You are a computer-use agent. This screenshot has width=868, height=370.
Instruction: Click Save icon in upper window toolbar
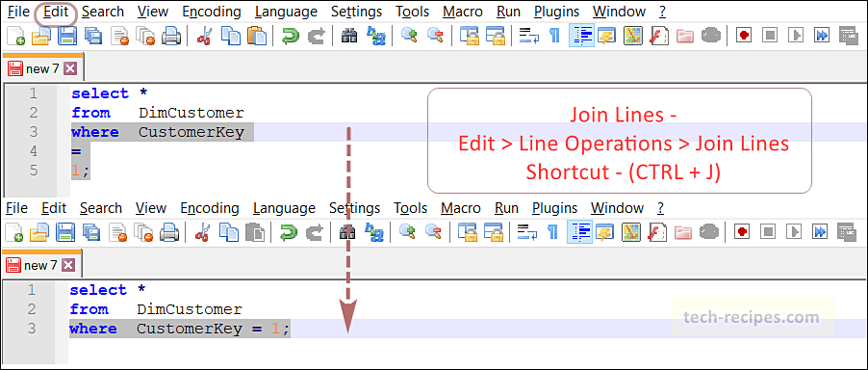tap(67, 36)
